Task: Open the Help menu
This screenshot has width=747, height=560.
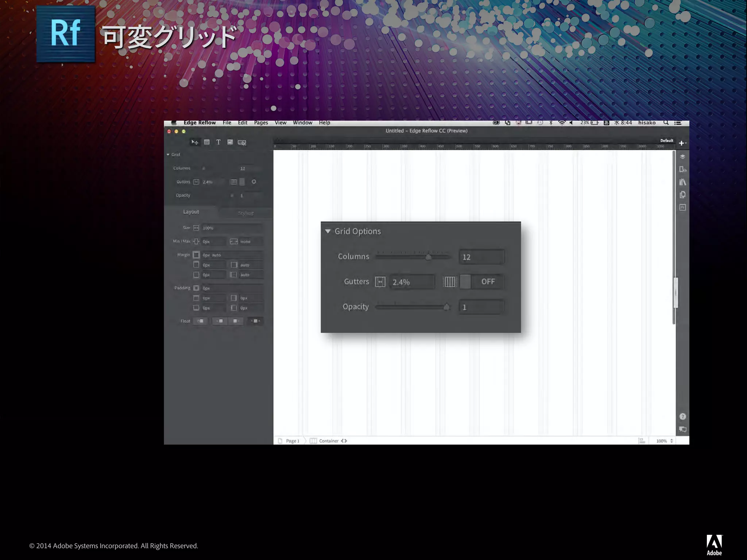Action: [324, 123]
